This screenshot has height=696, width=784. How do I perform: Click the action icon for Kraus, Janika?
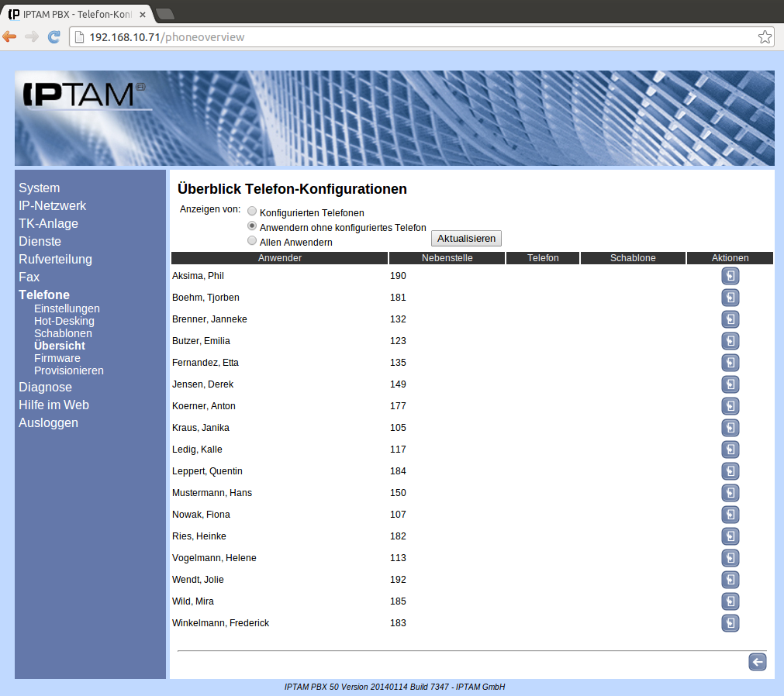pos(730,428)
